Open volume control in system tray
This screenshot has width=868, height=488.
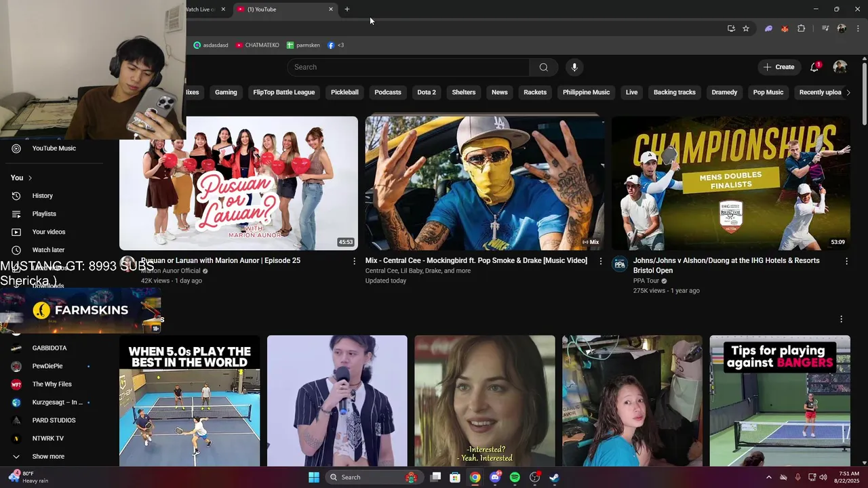(823, 477)
